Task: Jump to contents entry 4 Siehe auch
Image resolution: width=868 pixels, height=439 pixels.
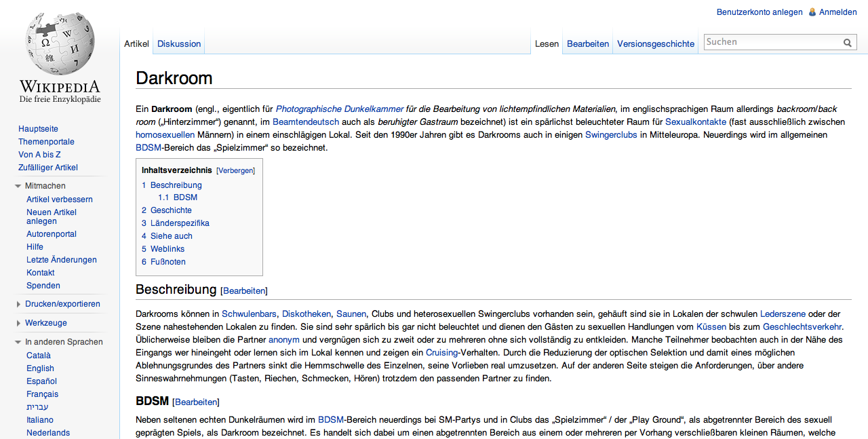Action: 167,236
